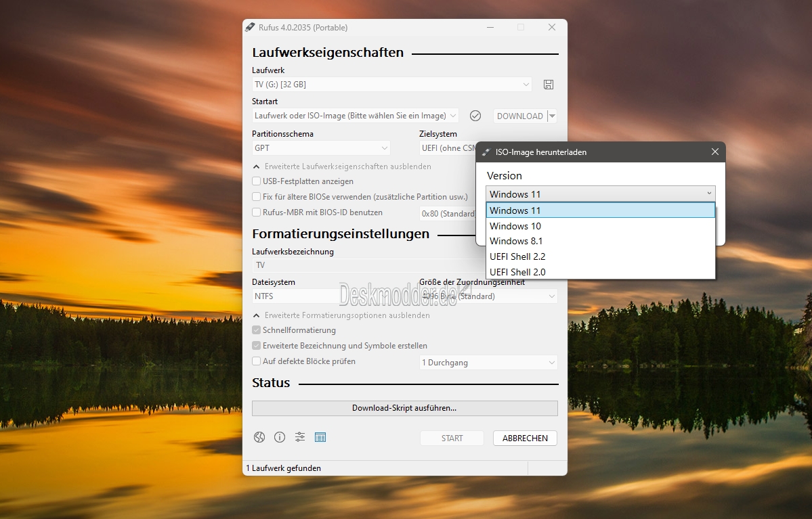Click the Download-Skript ausführen status bar
This screenshot has width=812, height=519.
405,408
